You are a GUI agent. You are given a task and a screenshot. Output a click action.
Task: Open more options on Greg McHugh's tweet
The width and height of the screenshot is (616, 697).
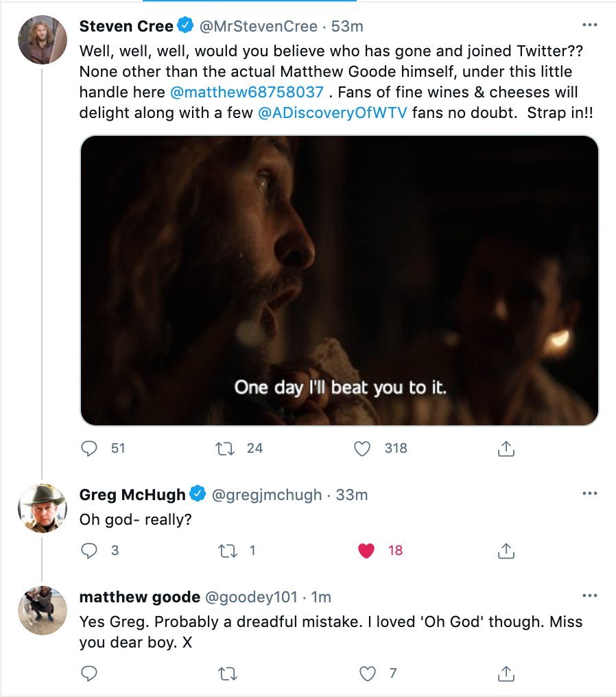coord(589,494)
